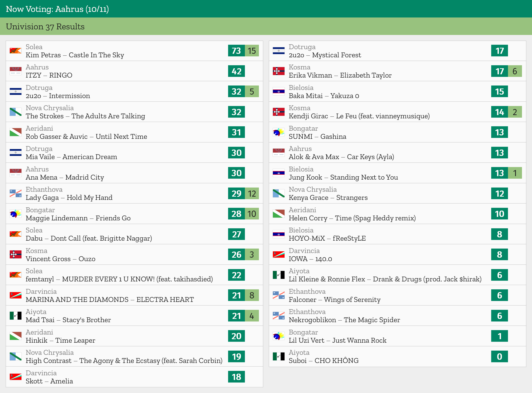This screenshot has height=393, width=532.
Task: Click Darvincia flag beside ELECTRA HEART
Action: [15, 295]
